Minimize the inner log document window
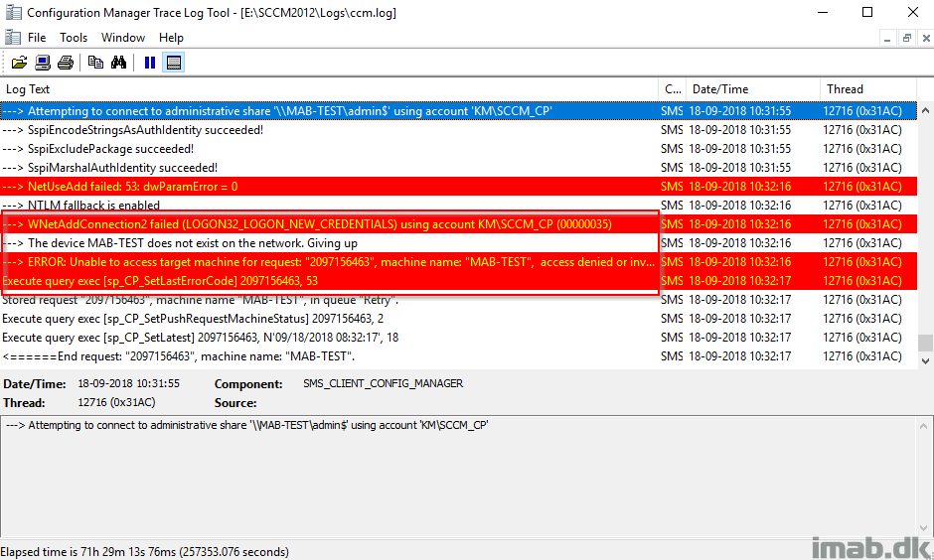 887,38
